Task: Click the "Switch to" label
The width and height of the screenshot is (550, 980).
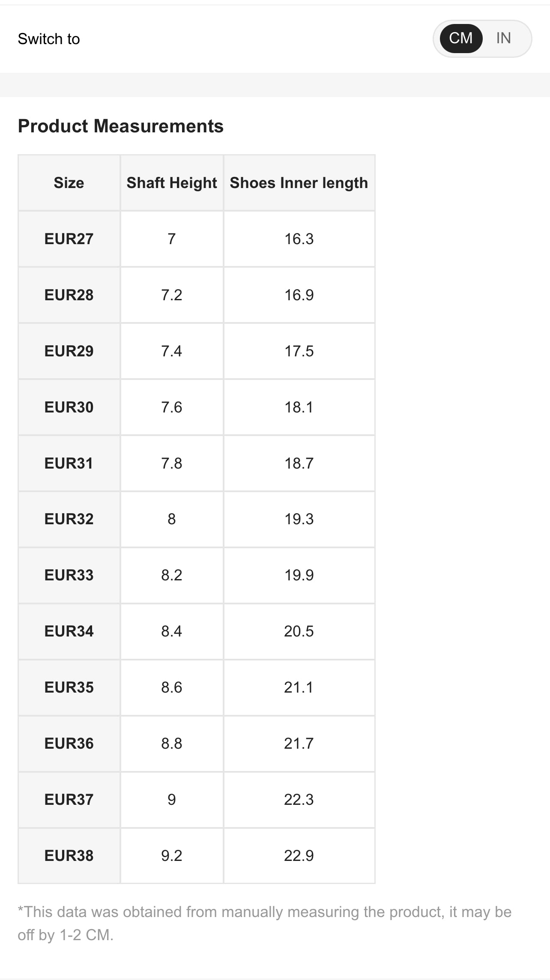Action: (x=49, y=39)
